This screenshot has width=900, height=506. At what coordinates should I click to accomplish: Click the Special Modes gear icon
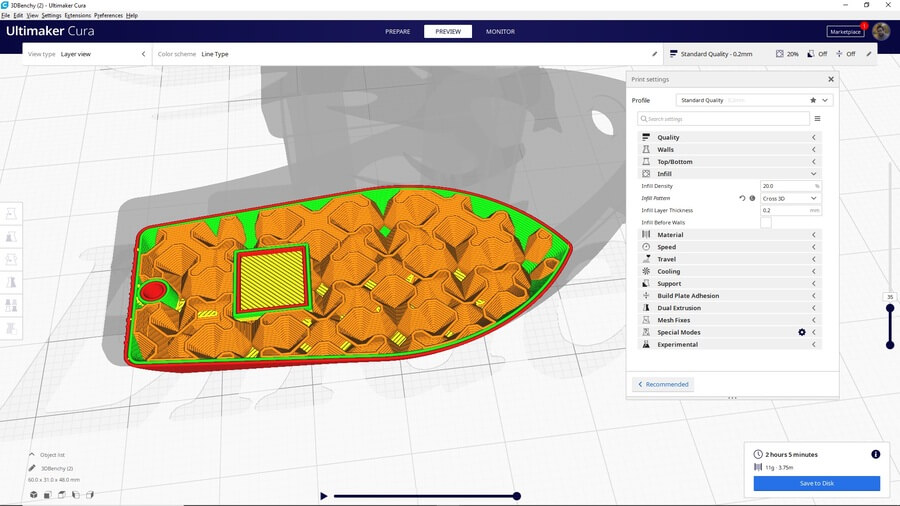click(x=801, y=332)
